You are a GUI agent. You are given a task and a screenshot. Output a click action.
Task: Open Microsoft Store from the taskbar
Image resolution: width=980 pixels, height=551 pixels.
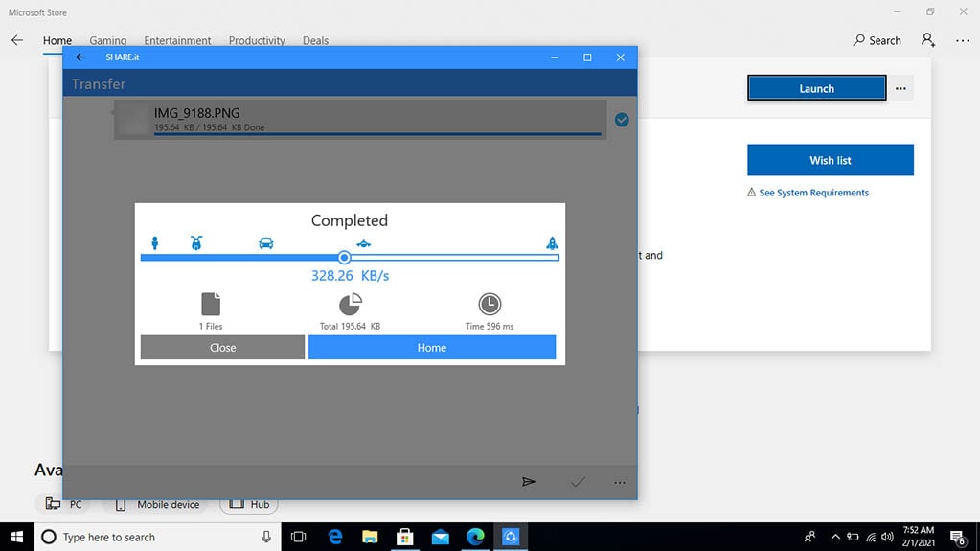pyautogui.click(x=405, y=537)
